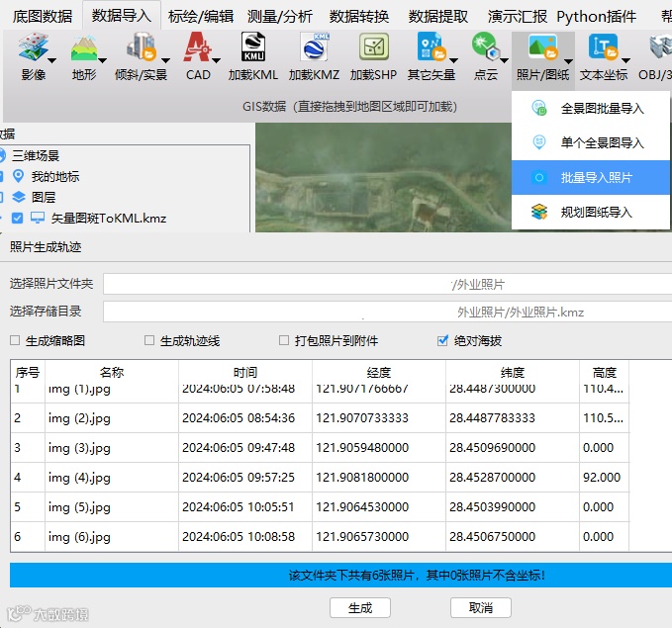Image resolution: width=672 pixels, height=628 pixels.
Task: Enable the 打包照片到附件 checkbox
Action: (x=284, y=340)
